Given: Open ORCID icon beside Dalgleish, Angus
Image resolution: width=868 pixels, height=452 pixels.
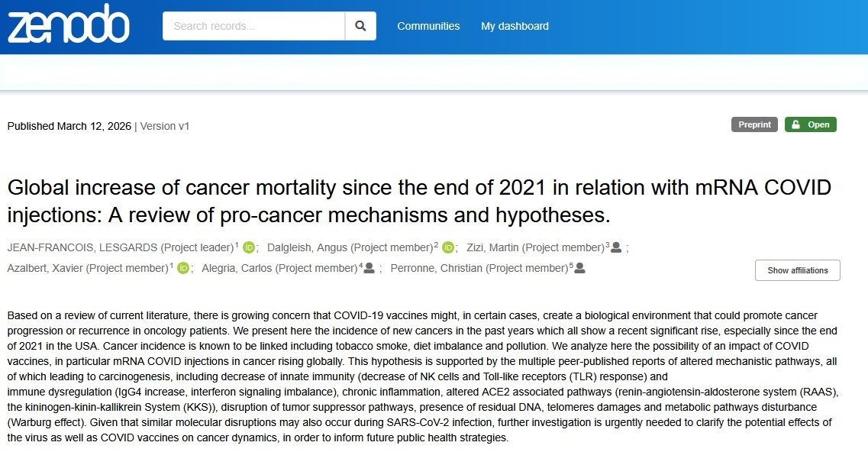Looking at the screenshot, I should [448, 247].
